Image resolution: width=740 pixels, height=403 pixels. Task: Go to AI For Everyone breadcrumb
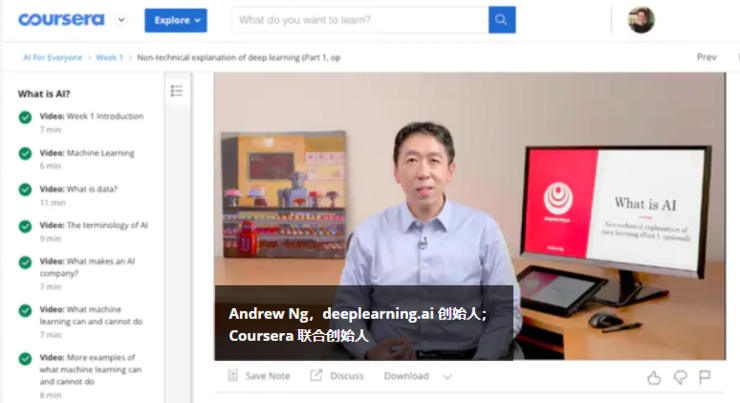[53, 58]
